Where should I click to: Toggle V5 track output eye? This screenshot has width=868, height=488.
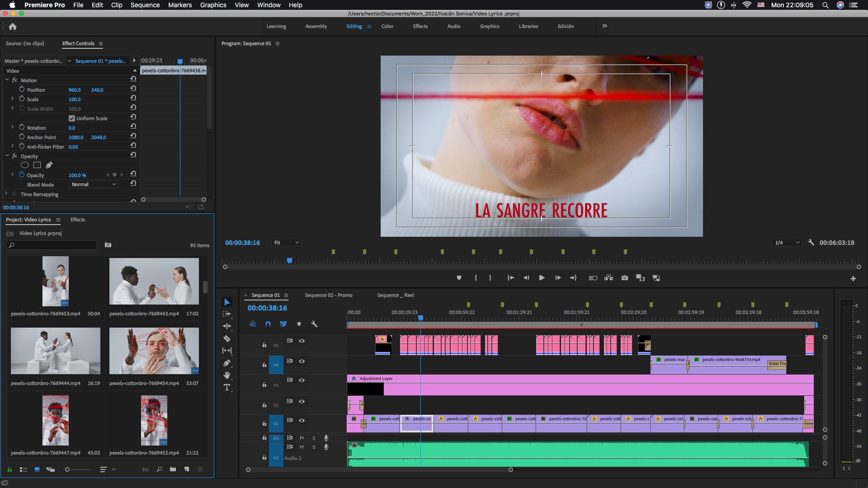point(302,341)
